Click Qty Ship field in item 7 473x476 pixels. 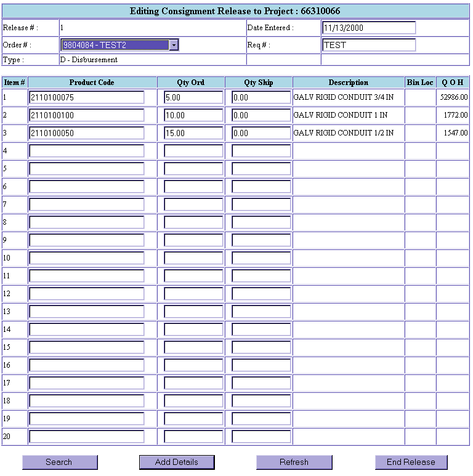coord(261,204)
